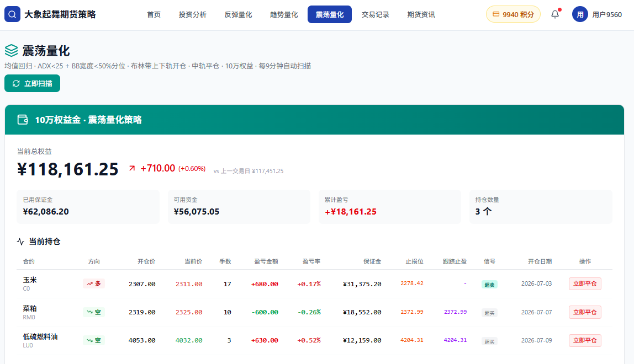634x364 pixels.
Task: Click the 大象起舞期货策略 site title
Action: click(60, 14)
